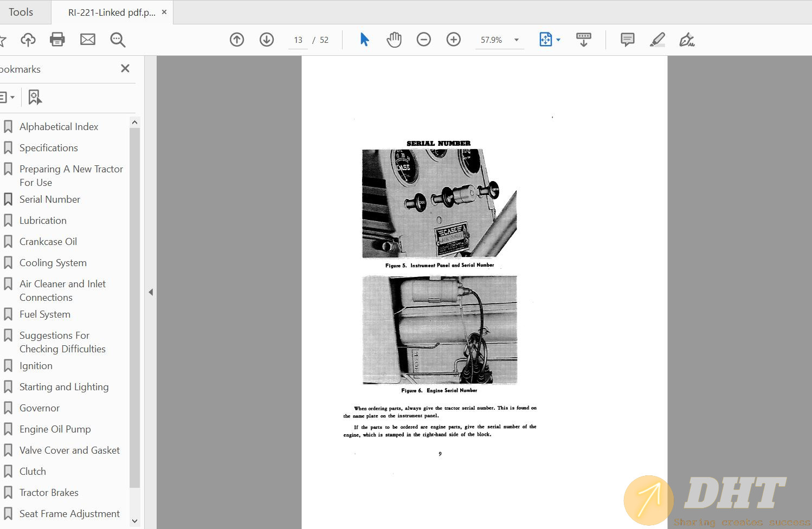Expand the fit page dropdown arrow
This screenshot has height=529, width=812.
click(558, 40)
